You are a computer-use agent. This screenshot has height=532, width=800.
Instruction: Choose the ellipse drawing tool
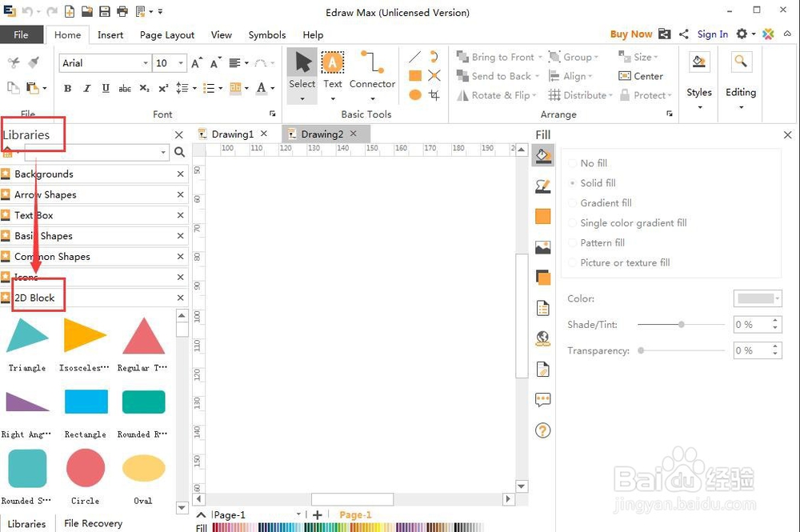415,95
